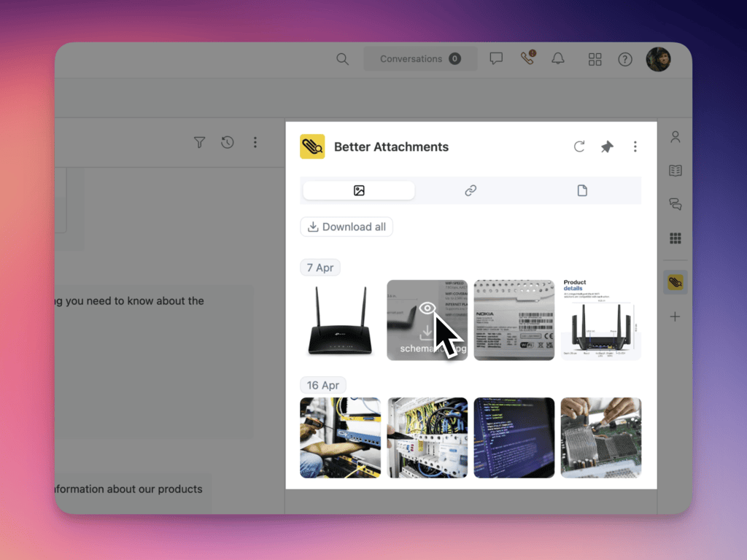747x560 pixels.
Task: Open the user profile avatar
Action: 658,59
